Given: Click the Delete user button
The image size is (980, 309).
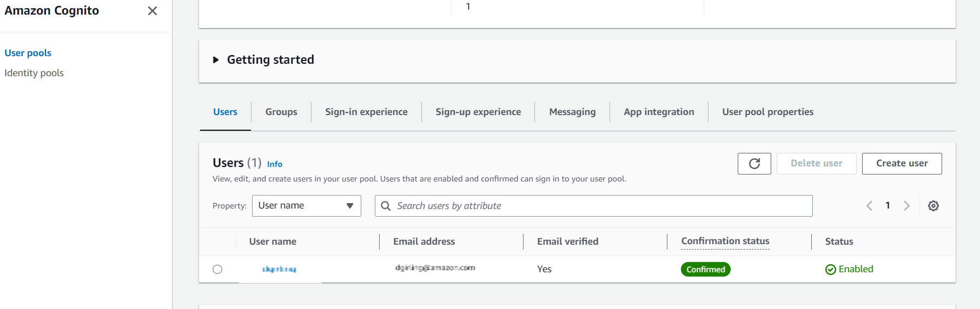Looking at the screenshot, I should point(816,164).
